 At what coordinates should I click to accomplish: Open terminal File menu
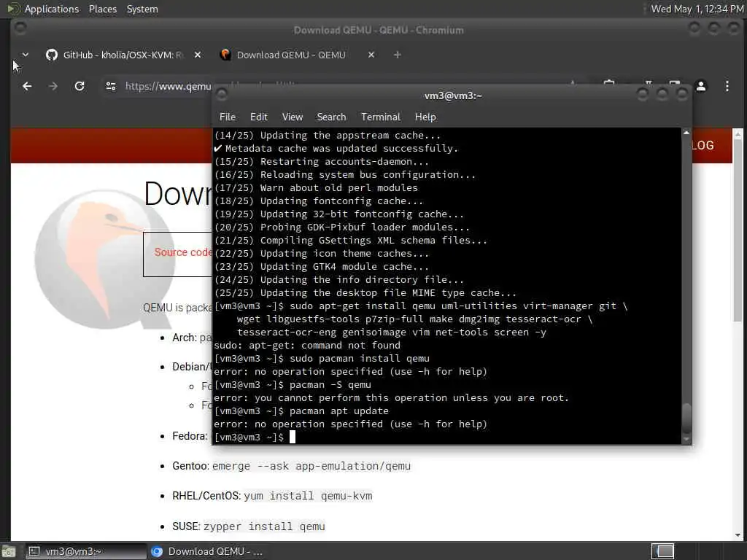pos(228,117)
